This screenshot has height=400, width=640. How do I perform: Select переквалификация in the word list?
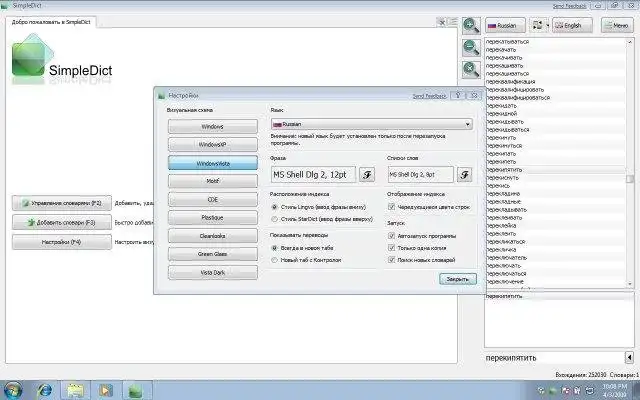click(x=556, y=82)
